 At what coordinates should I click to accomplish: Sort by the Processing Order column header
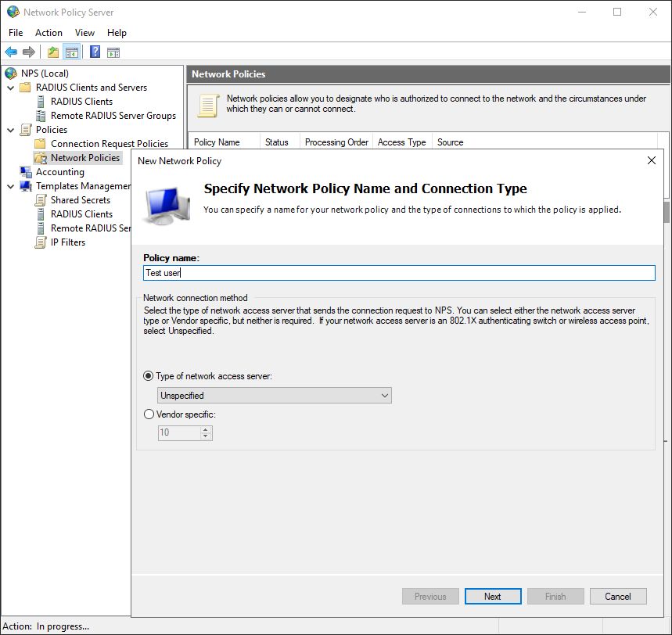click(x=336, y=142)
